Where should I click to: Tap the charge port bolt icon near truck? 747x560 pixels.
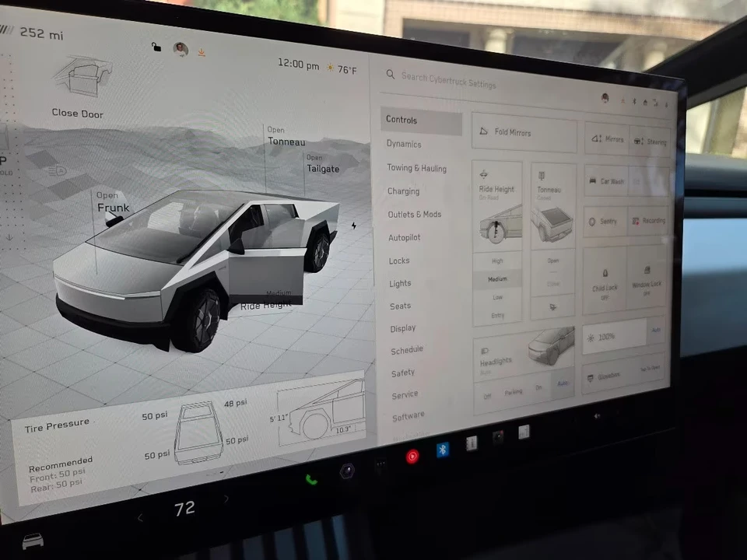pos(354,226)
